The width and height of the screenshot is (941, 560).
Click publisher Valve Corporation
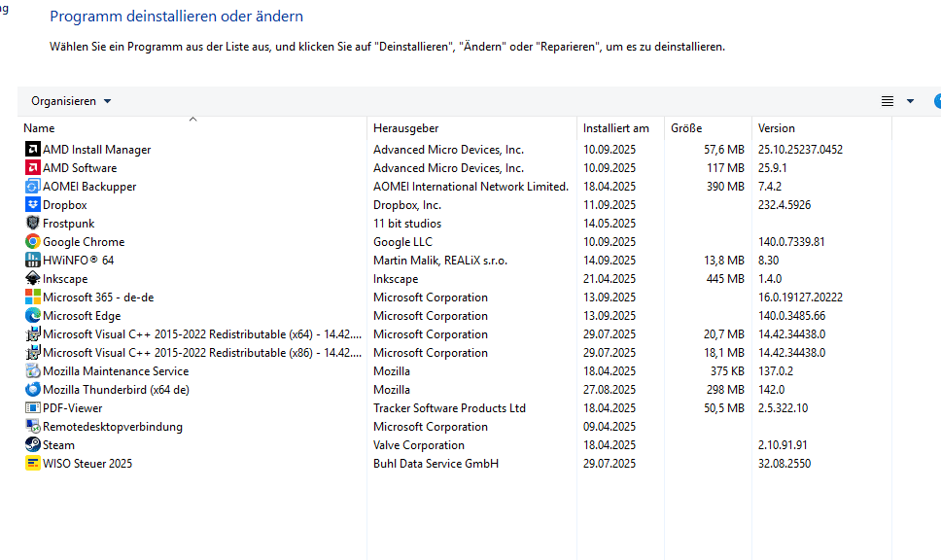click(419, 445)
